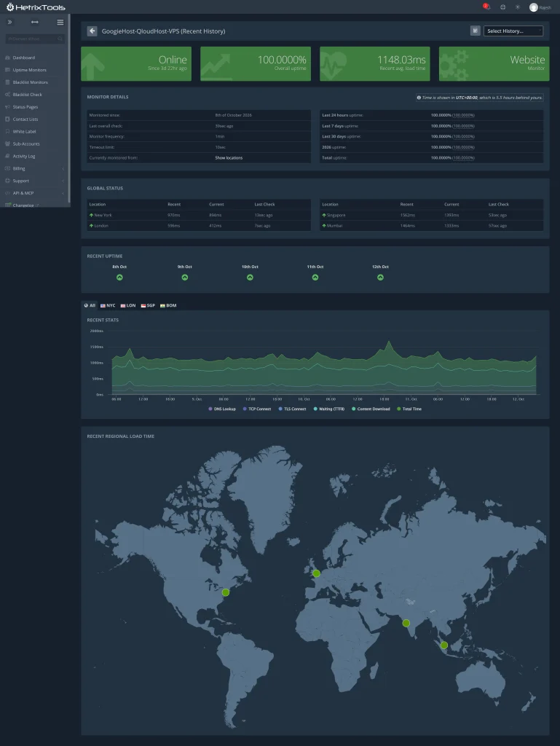The width and height of the screenshot is (560, 746).
Task: Open the Rajesh user profile menu
Action: tap(540, 7)
